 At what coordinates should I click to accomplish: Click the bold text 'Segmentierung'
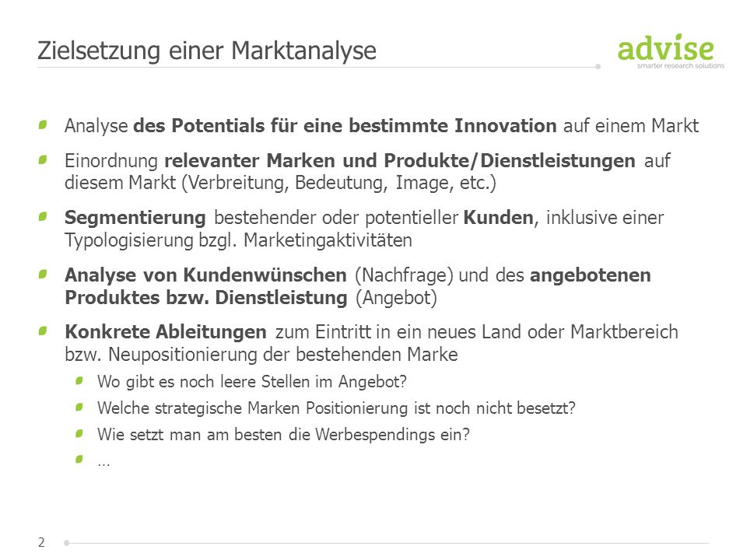[135, 218]
